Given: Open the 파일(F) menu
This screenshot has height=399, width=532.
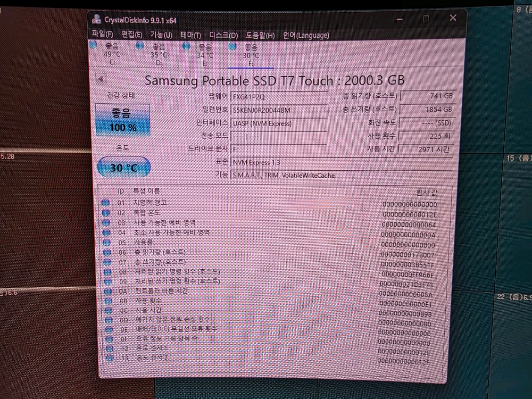Looking at the screenshot, I should 102,34.
